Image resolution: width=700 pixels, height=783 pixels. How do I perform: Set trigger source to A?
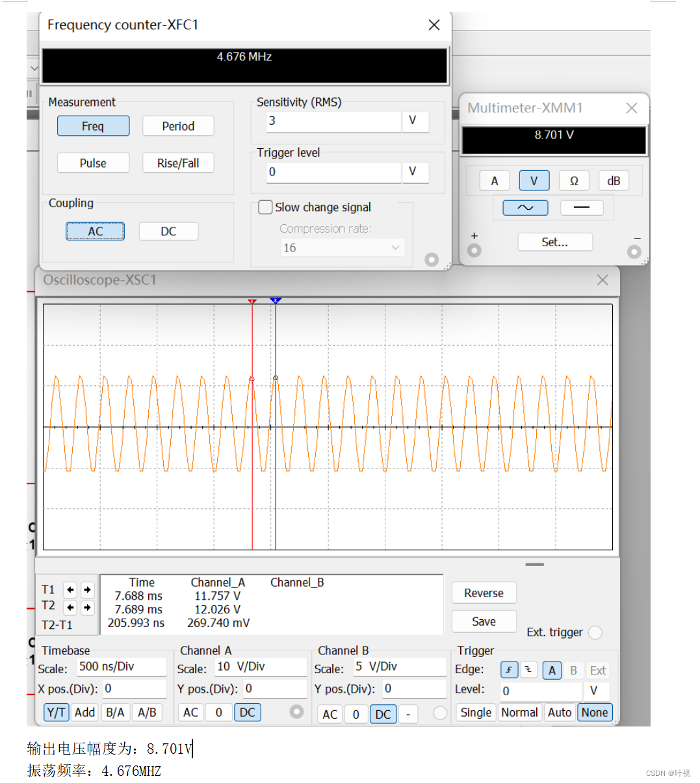coord(552,671)
